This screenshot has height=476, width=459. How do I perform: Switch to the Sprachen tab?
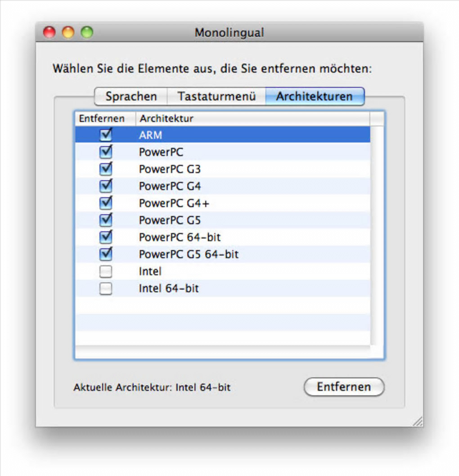click(131, 97)
